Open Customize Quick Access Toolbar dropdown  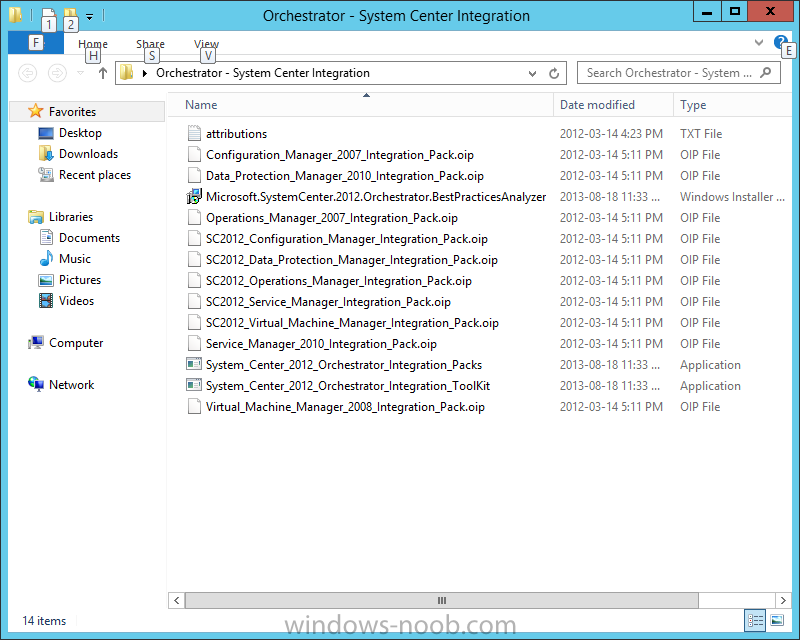pyautogui.click(x=89, y=17)
